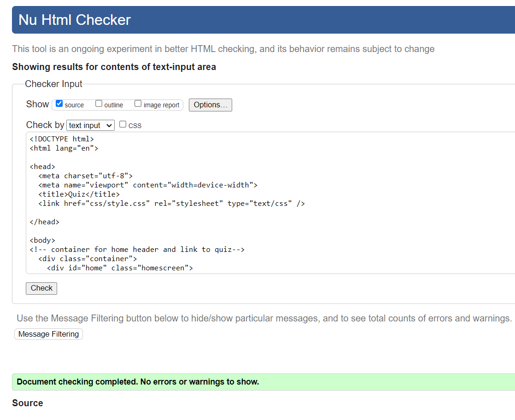Image resolution: width=515 pixels, height=420 pixels.
Task: Click the '</head>' line
Action: click(44, 222)
